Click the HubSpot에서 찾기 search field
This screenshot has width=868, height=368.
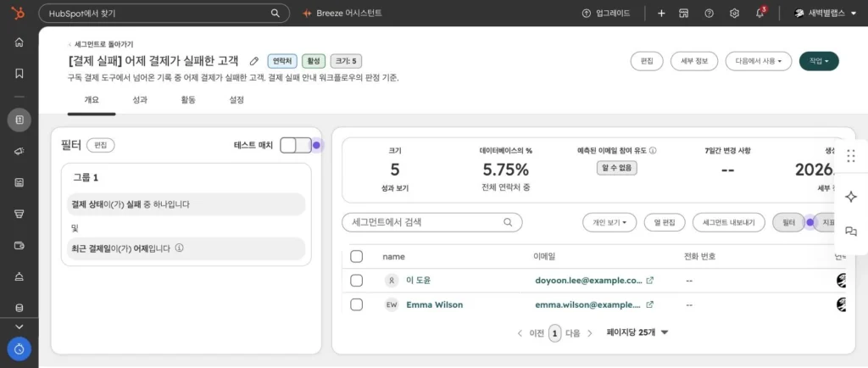164,14
